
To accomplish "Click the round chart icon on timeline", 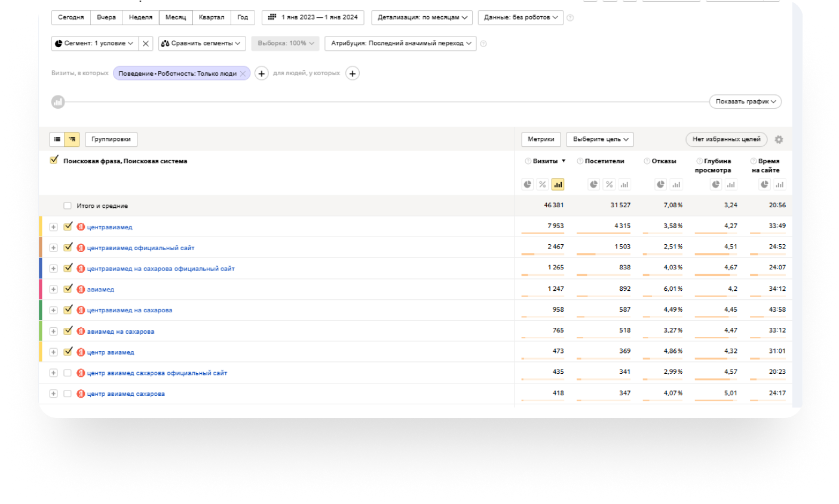I will click(58, 102).
